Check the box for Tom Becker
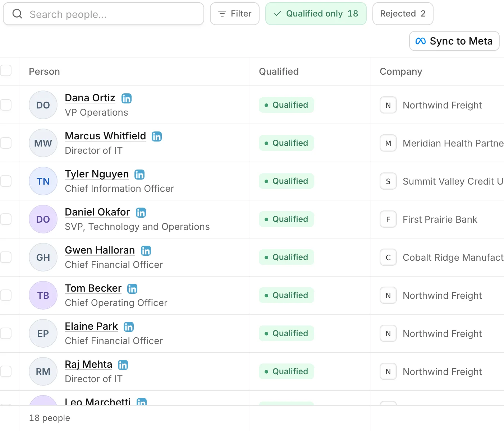 tap(5, 295)
